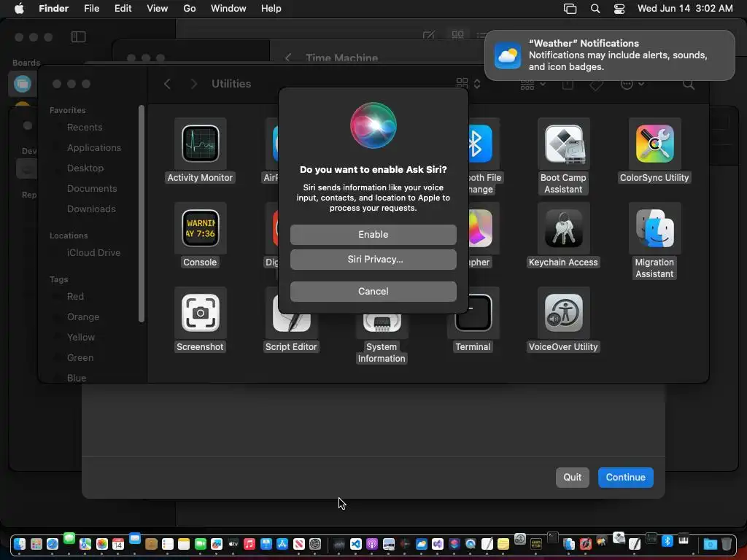Select iCloud Drive in sidebar
This screenshot has height=560, width=747.
93,253
